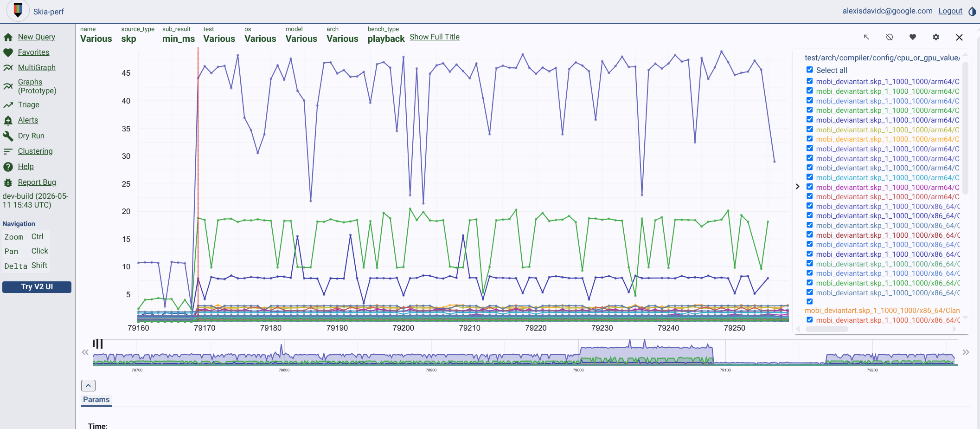Uncheck the first arm64 trace checkbox under Select all
Image resolution: width=980 pixels, height=429 pixels.
click(x=809, y=81)
